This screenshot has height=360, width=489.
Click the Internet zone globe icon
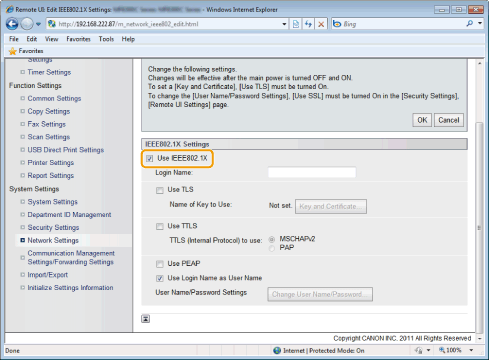pyautogui.click(x=277, y=351)
